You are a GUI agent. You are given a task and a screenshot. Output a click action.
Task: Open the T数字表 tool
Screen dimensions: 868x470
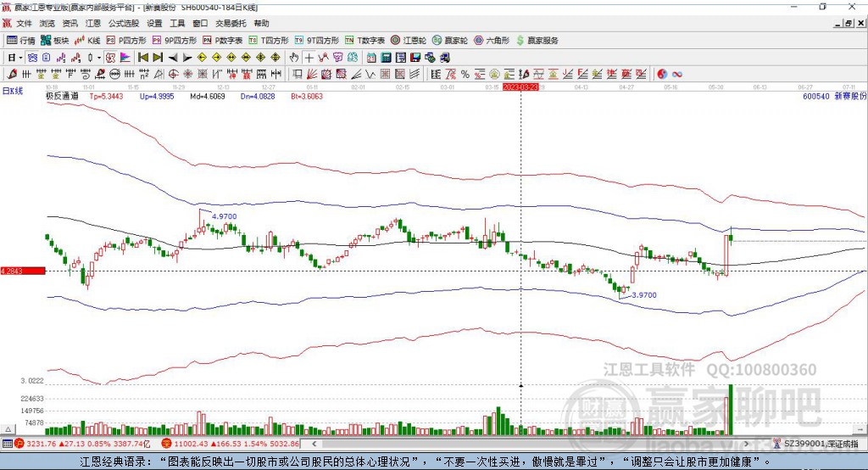pos(364,41)
